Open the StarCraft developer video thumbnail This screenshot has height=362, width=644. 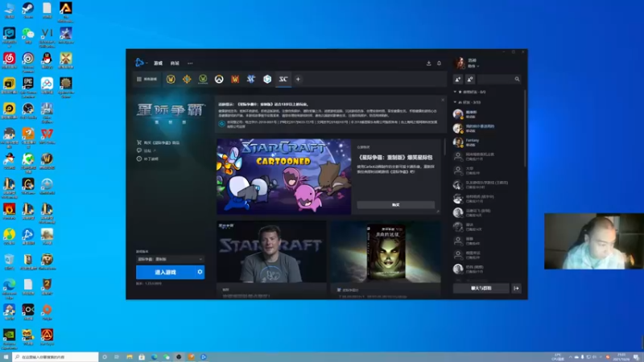tap(271, 252)
